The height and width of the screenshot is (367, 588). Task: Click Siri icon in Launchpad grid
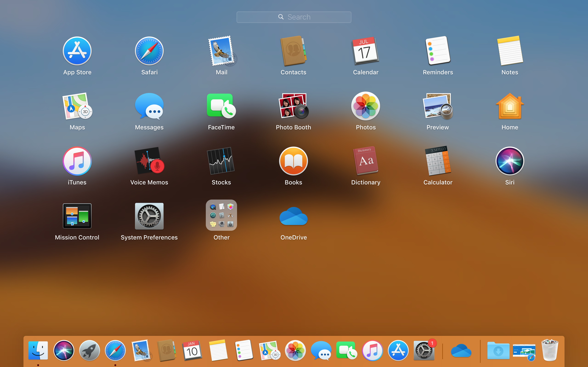(510, 161)
